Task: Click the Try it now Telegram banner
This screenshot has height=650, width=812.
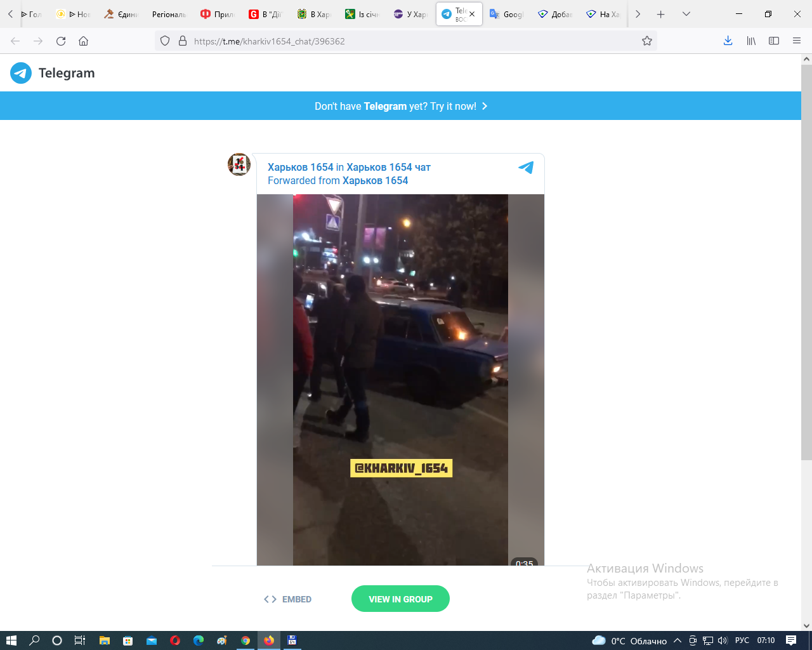Action: pos(400,106)
